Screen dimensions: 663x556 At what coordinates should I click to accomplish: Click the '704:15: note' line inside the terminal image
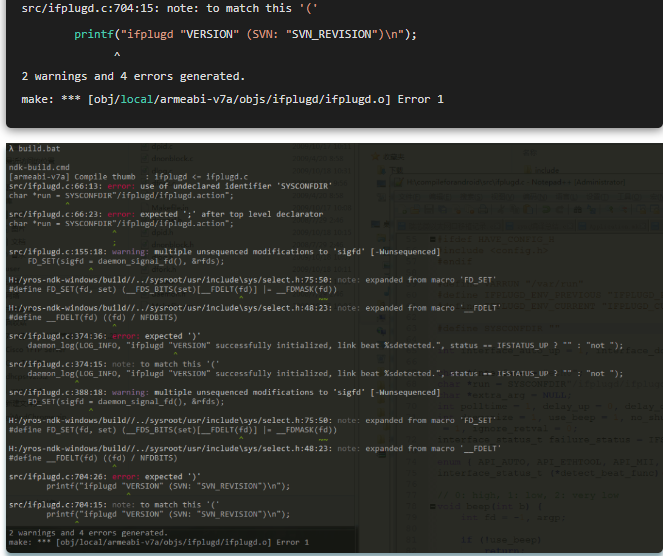coord(114,505)
